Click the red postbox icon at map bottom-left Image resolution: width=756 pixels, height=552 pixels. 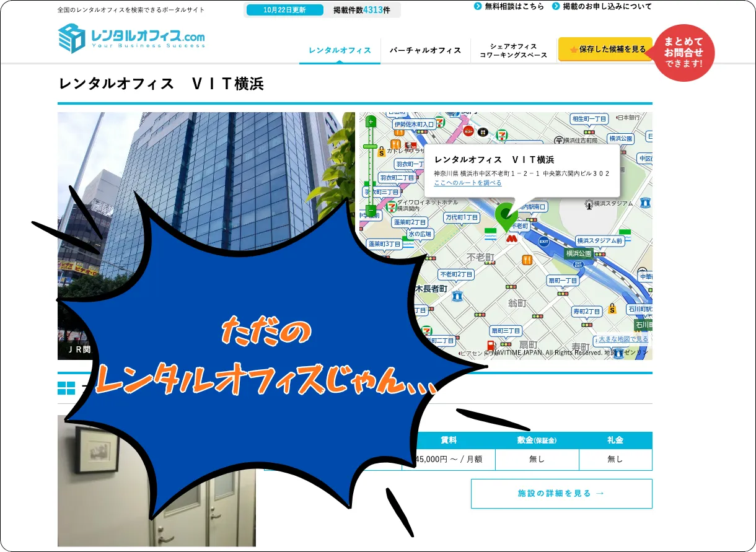tap(490, 344)
